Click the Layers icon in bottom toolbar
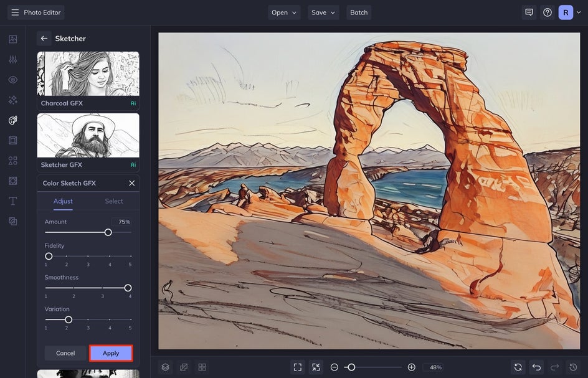588x378 pixels. pos(166,367)
